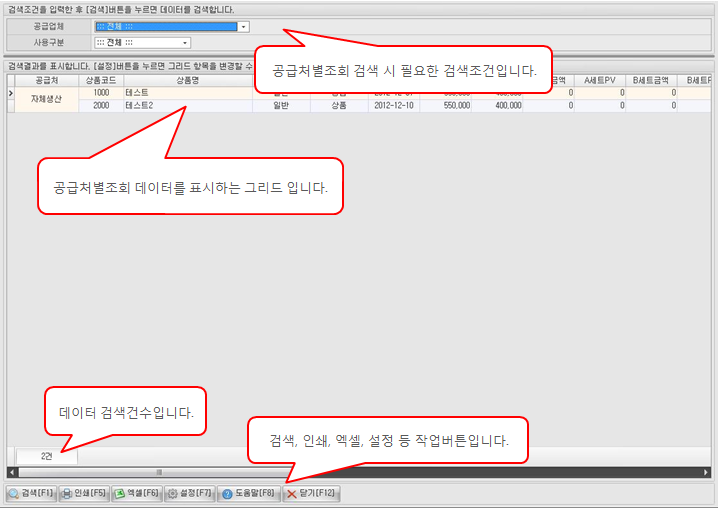Sort by 상품코드 column header
The image size is (718, 508).
pos(101,80)
